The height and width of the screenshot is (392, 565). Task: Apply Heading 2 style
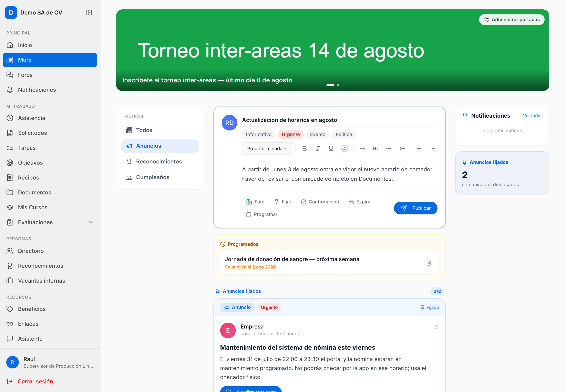coord(375,149)
